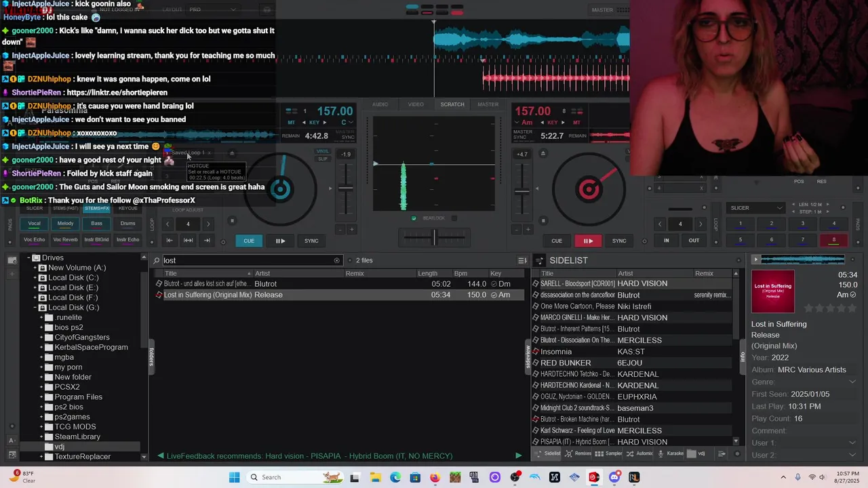Screen dimensions: 868x488
Task: Halve the loop length on the right deck
Action: click(x=660, y=224)
